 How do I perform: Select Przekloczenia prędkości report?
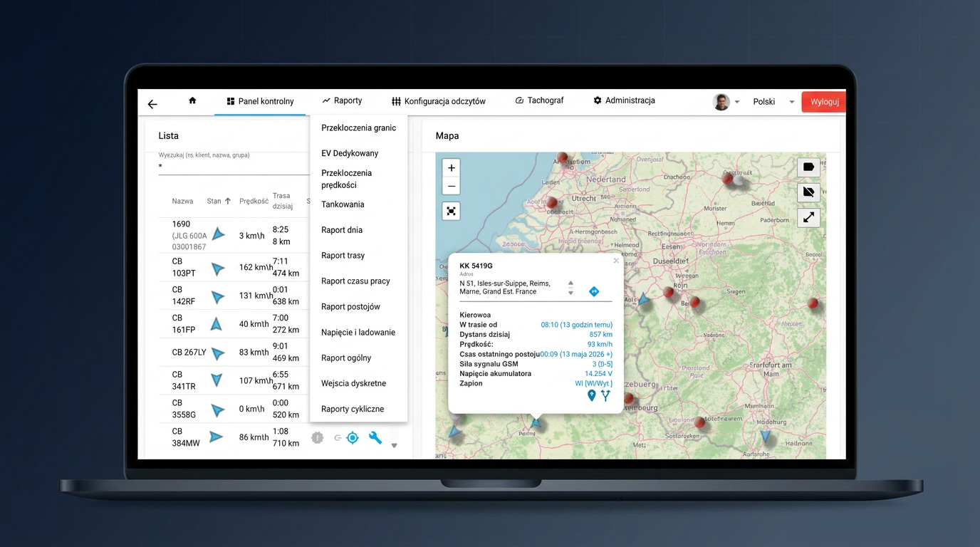[346, 179]
